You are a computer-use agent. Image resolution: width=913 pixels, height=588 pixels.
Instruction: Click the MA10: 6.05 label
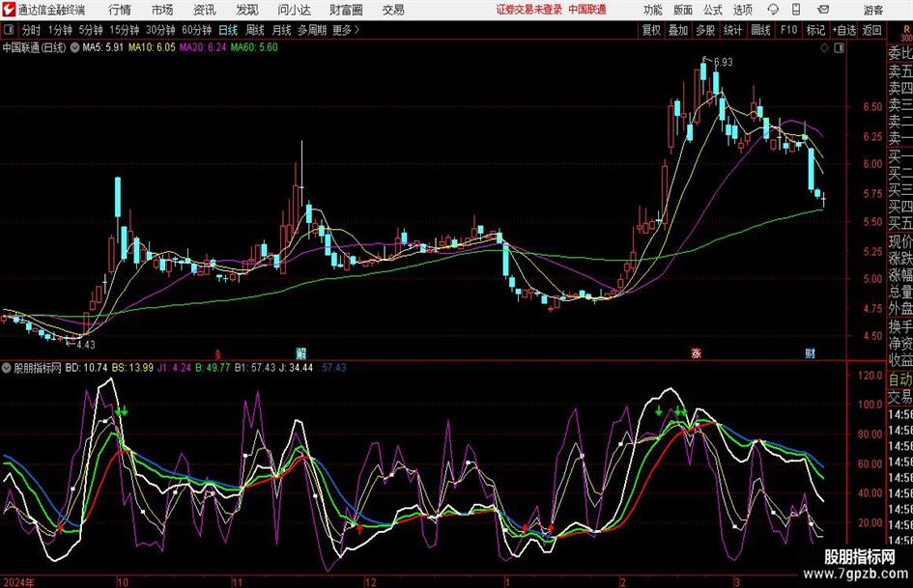point(152,47)
